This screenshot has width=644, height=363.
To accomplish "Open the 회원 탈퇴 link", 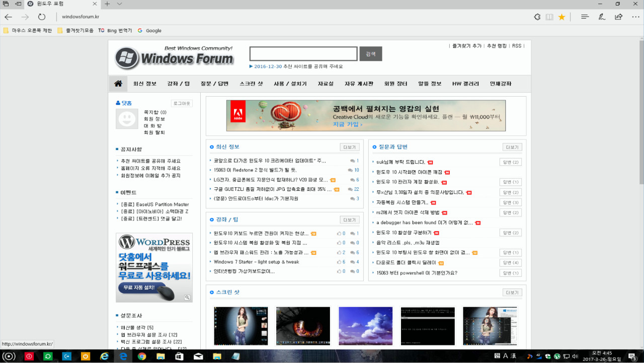I will click(154, 132).
